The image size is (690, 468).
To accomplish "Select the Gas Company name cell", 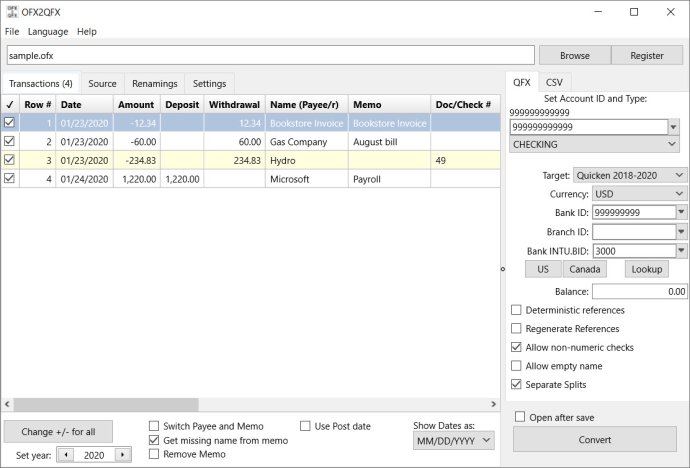I will click(307, 142).
